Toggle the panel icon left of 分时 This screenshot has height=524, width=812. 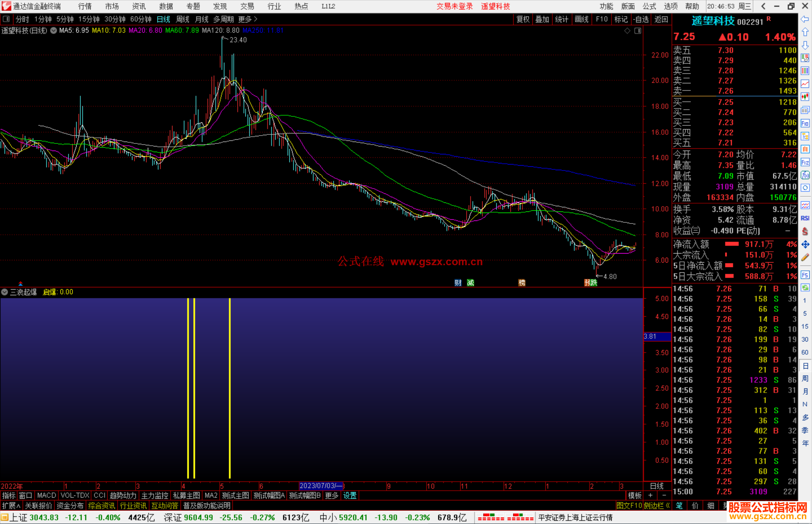[6, 19]
